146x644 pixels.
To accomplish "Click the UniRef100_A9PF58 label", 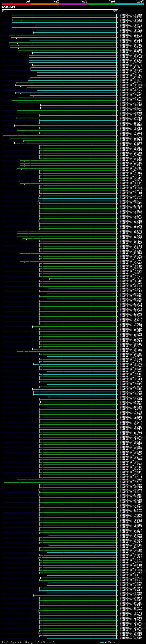I will (x=131, y=32).
